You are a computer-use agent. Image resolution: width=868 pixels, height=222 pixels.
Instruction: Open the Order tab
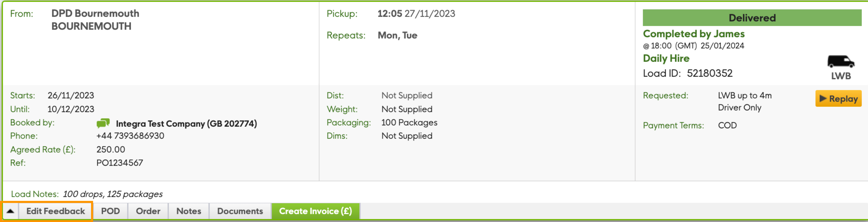(148, 211)
